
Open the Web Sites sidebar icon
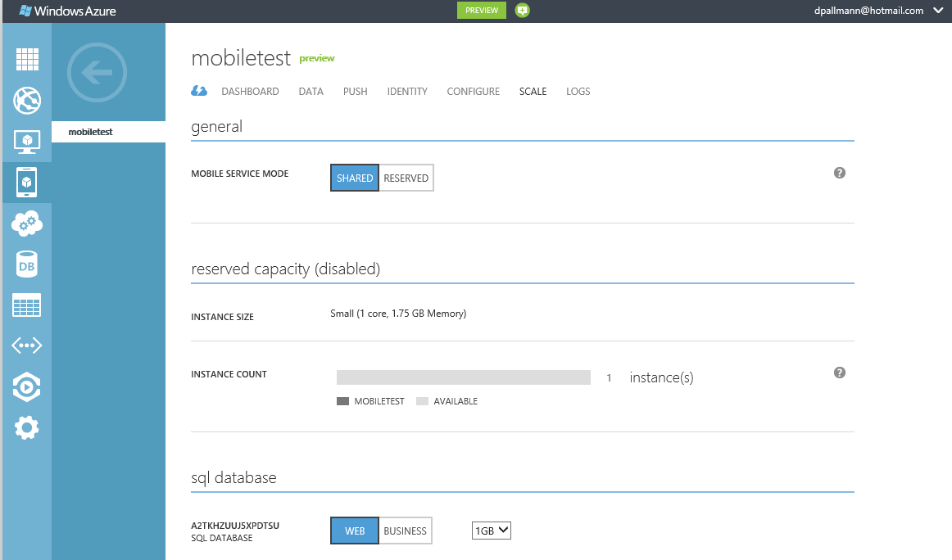pos(27,100)
